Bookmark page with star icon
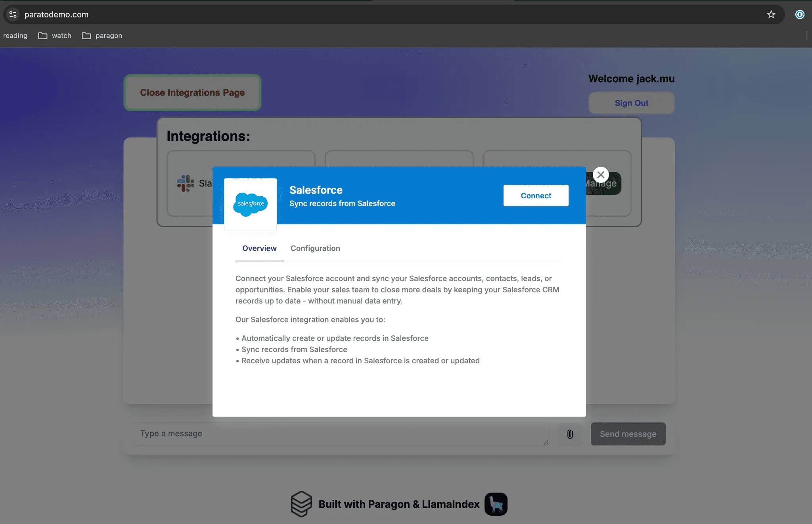Image resolution: width=812 pixels, height=524 pixels. click(x=771, y=15)
